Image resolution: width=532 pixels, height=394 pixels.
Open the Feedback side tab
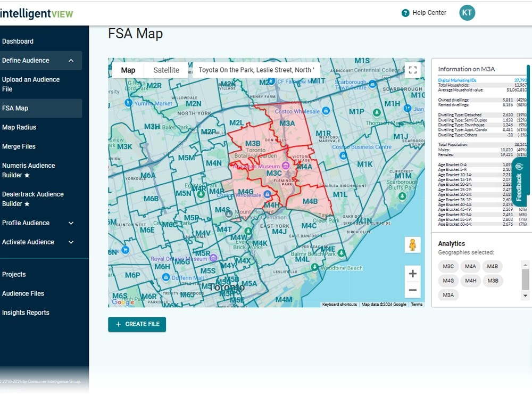click(519, 182)
